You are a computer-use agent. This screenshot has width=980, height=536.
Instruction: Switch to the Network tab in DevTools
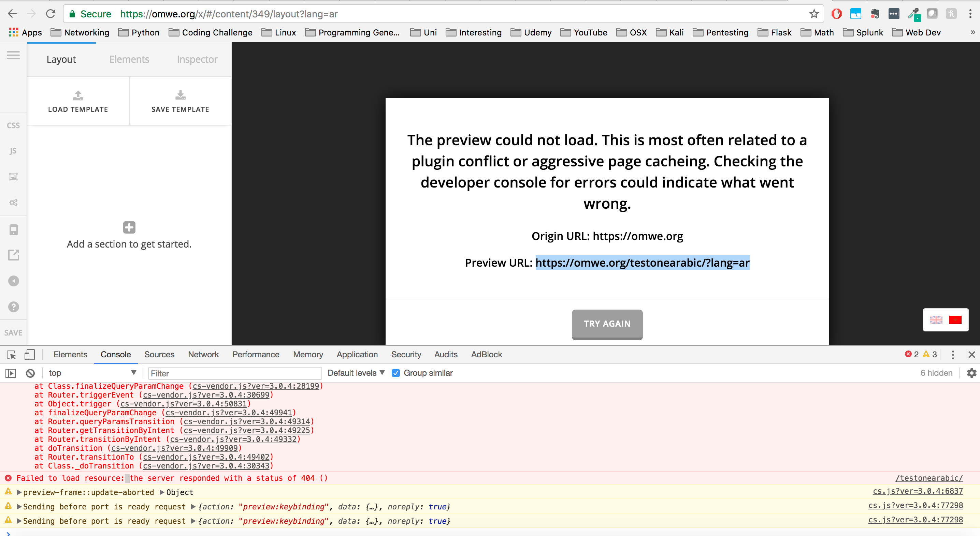[203, 354]
